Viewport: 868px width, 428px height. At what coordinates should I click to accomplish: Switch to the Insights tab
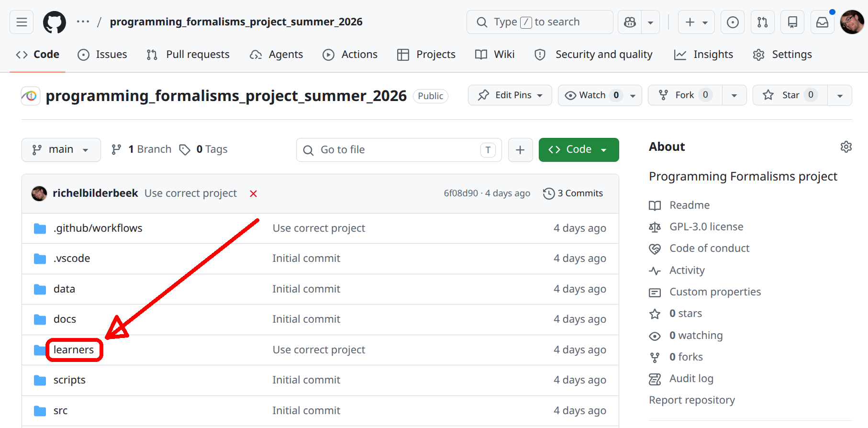pos(703,55)
